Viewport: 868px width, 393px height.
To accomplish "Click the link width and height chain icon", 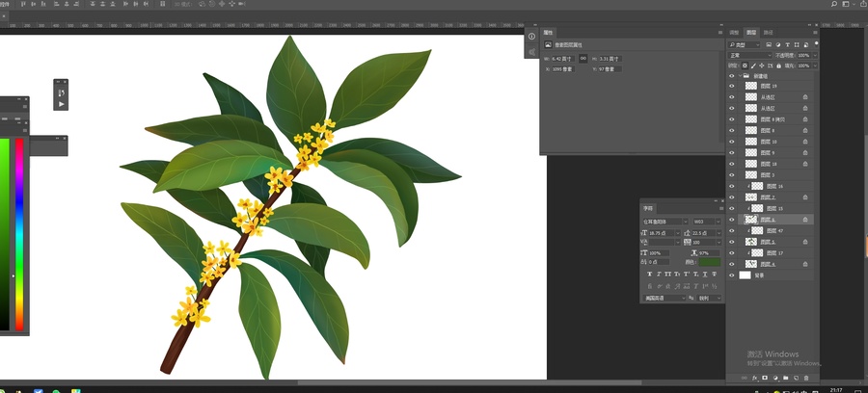I will [583, 59].
